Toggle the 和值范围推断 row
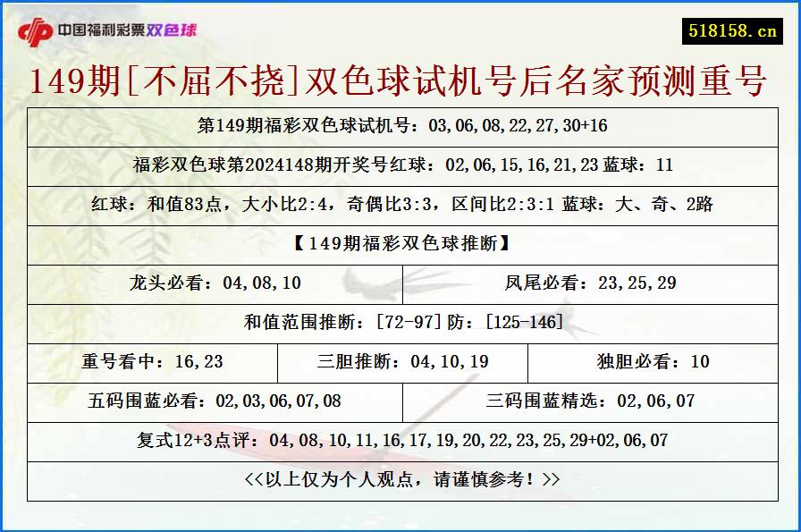The height and width of the screenshot is (532, 801). tap(400, 324)
